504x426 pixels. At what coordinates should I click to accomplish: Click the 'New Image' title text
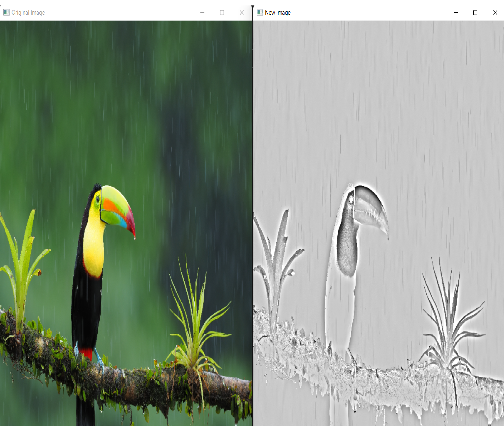click(278, 13)
